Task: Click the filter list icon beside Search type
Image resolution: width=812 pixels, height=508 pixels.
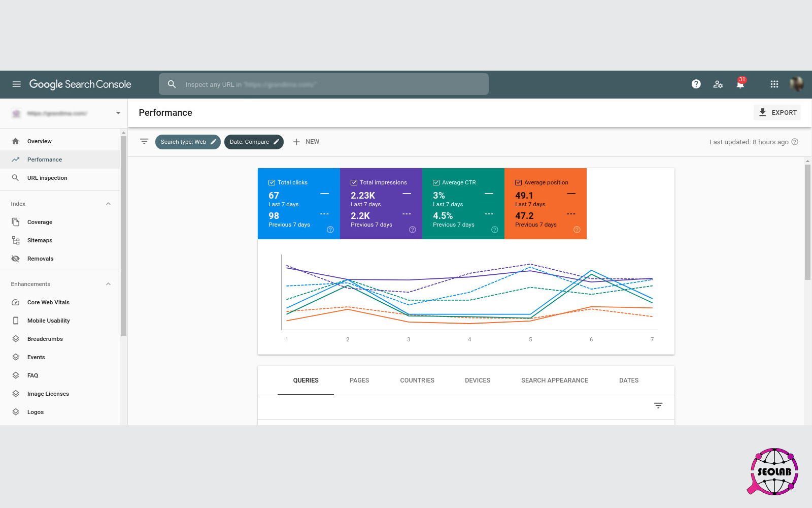Action: click(144, 142)
